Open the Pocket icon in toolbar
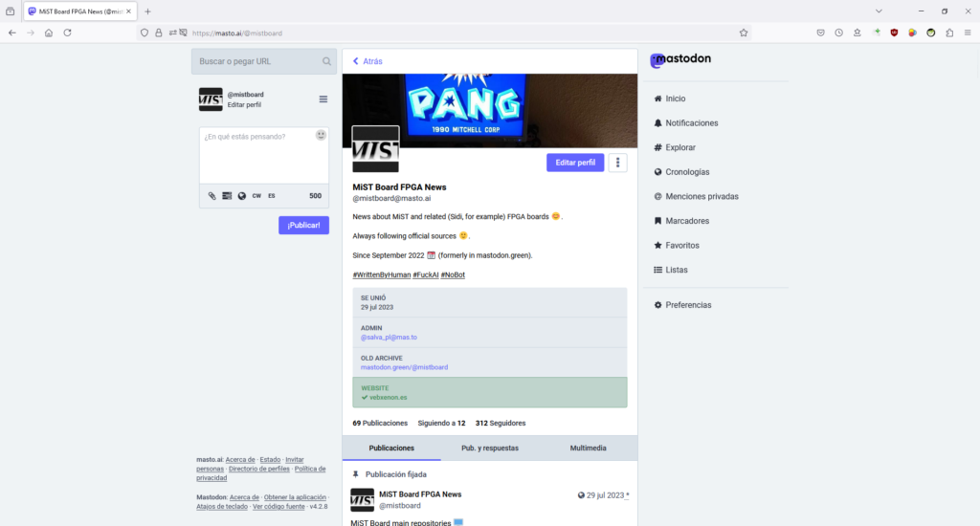This screenshot has height=526, width=980. point(820,33)
